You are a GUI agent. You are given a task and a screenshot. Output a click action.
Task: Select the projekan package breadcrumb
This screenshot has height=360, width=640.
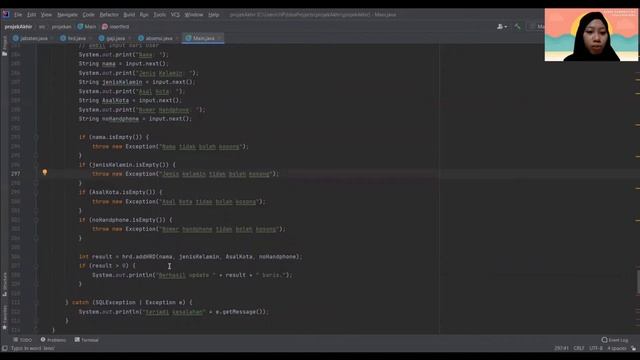point(61,27)
